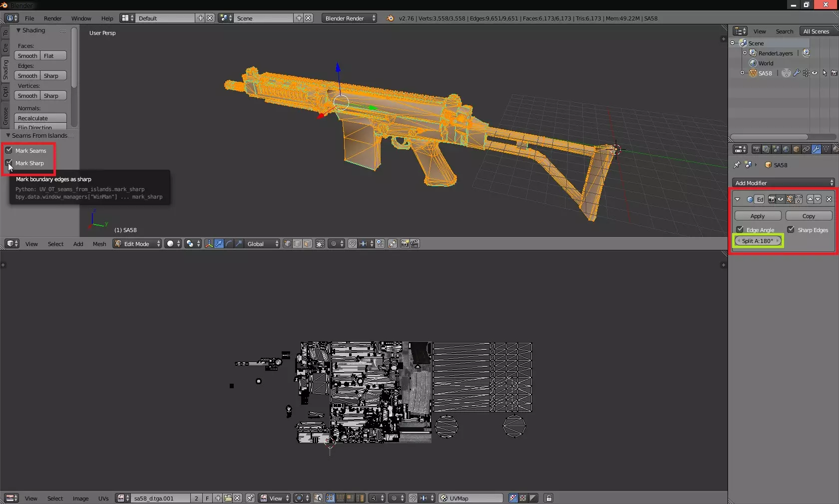Viewport: 839px width, 504px height.
Task: Expand the RenderLayers tree entry
Action: coord(745,53)
